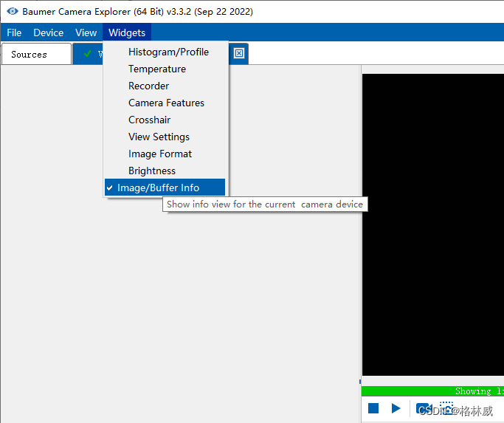Image resolution: width=504 pixels, height=423 pixels.
Task: Stop the live camera stream
Action: [373, 408]
